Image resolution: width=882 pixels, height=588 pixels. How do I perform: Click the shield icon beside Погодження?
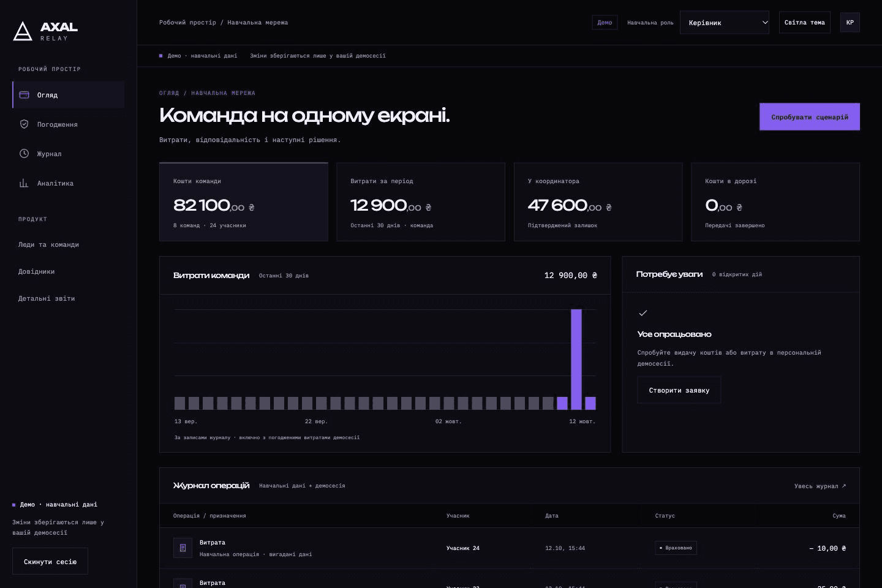coord(24,124)
